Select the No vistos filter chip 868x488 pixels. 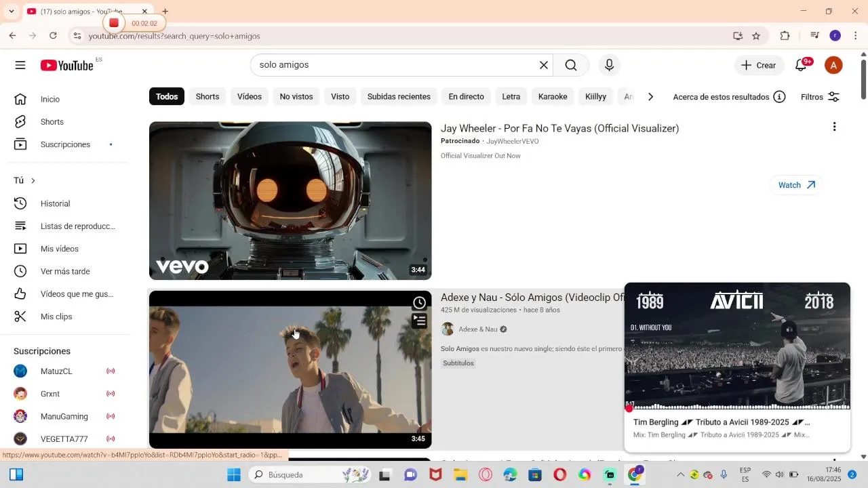296,97
